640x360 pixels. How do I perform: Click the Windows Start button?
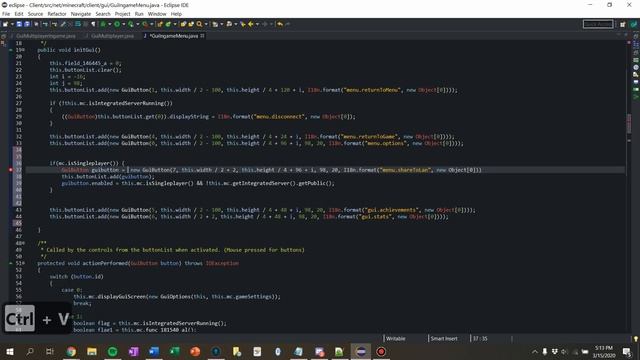(9, 351)
